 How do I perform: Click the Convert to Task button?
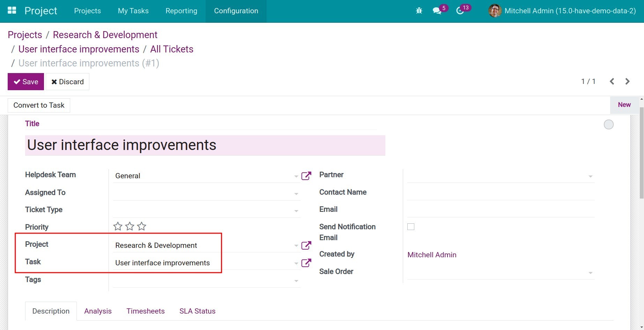click(39, 105)
